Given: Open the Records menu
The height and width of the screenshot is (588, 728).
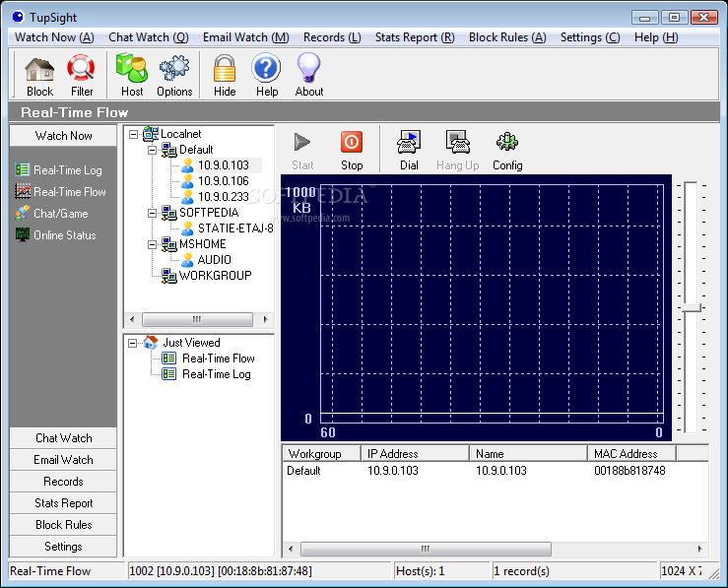Looking at the screenshot, I should 332,37.
